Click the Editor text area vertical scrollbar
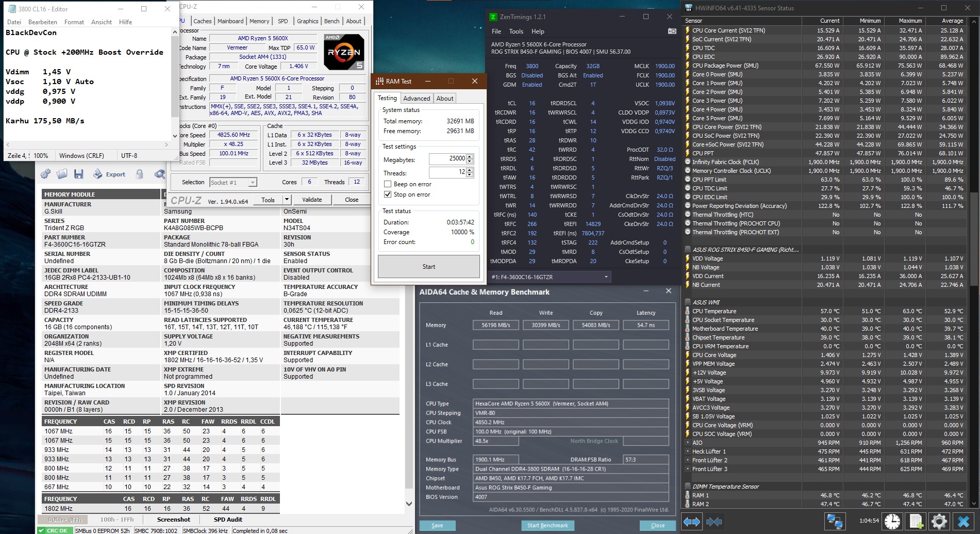The height and width of the screenshot is (534, 980). pos(175,84)
